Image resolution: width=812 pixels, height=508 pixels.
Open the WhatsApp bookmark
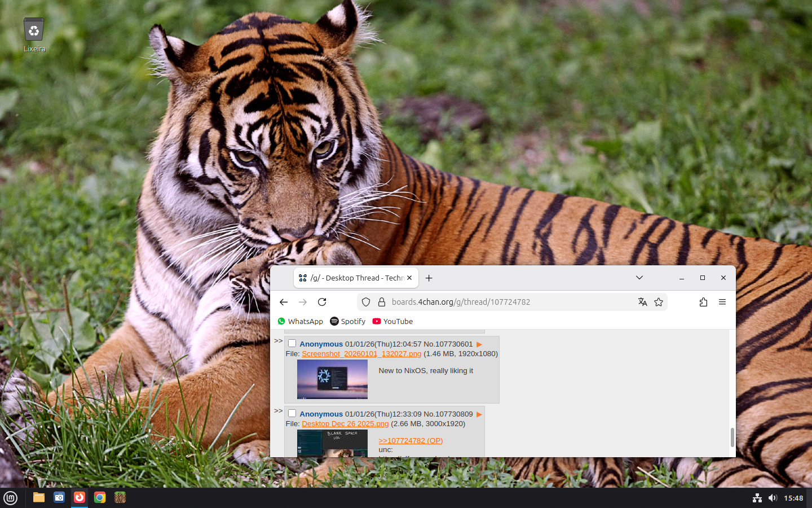[x=300, y=321]
